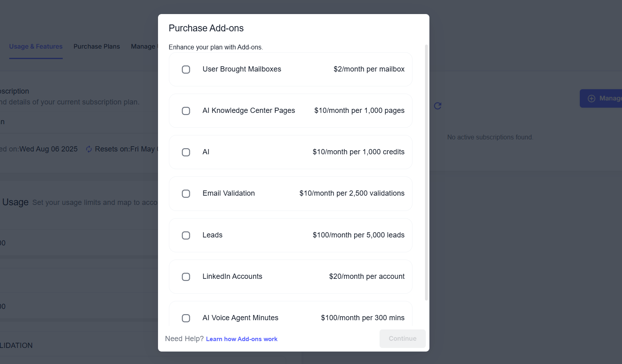Click the Email Validation add-on label
This screenshot has width=622, height=364.
pos(228,193)
